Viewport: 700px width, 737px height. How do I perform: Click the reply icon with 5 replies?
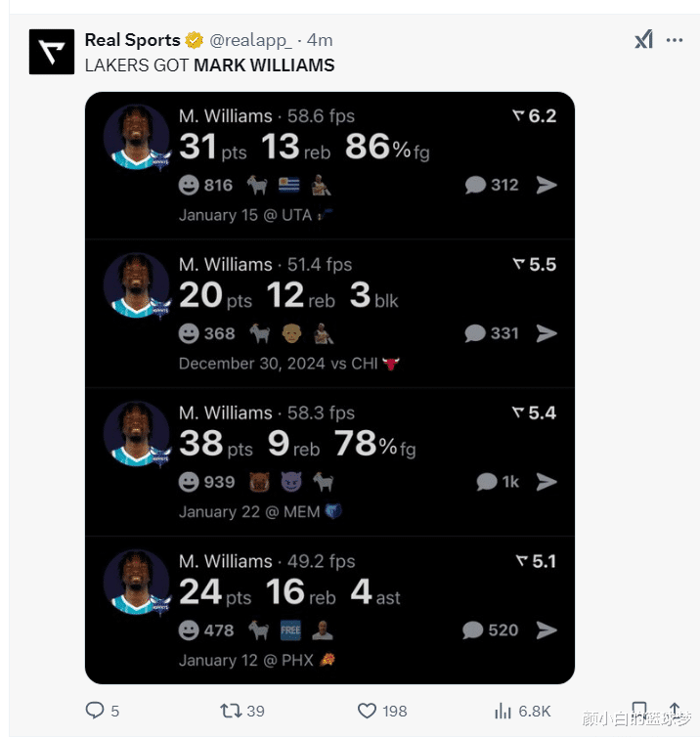point(95,711)
